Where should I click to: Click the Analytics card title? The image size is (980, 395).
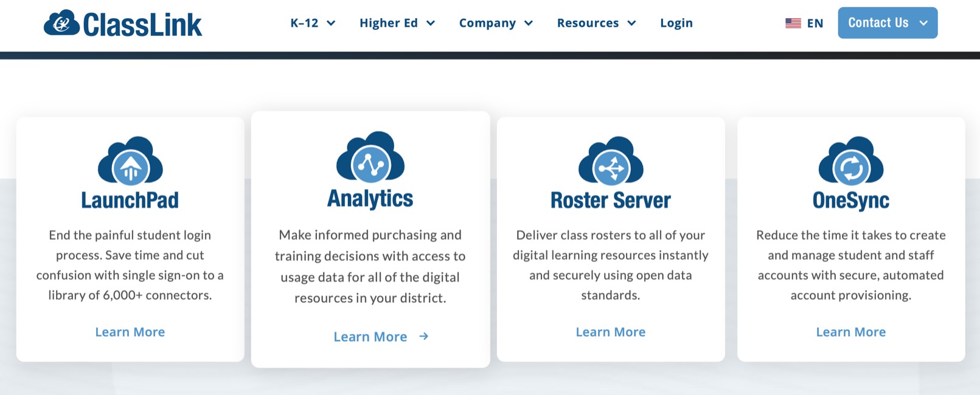370,198
